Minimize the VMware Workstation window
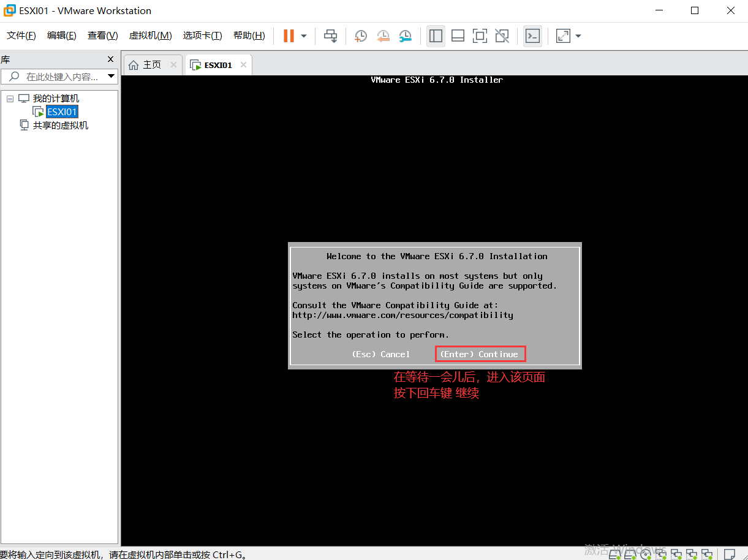Screen dimensions: 748x560 (x=659, y=10)
